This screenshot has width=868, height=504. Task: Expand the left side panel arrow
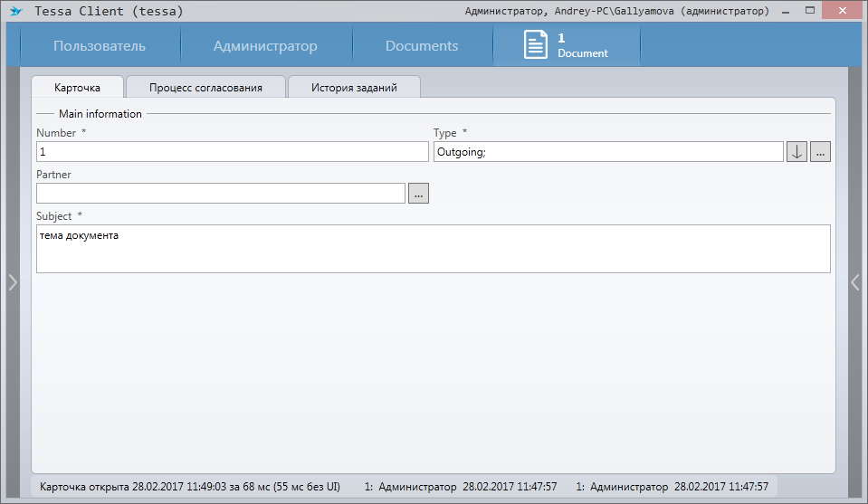pyautogui.click(x=12, y=282)
